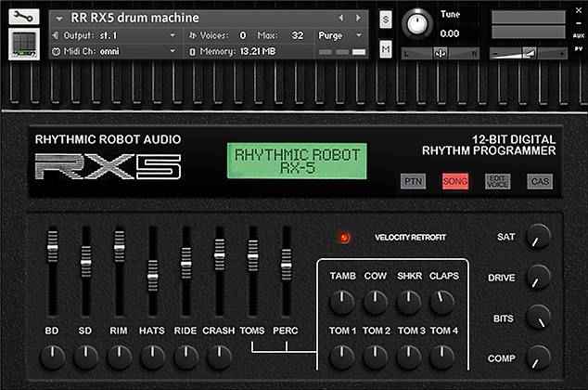Click the SAT saturation knob
The width and height of the screenshot is (588, 390).
[x=539, y=237]
